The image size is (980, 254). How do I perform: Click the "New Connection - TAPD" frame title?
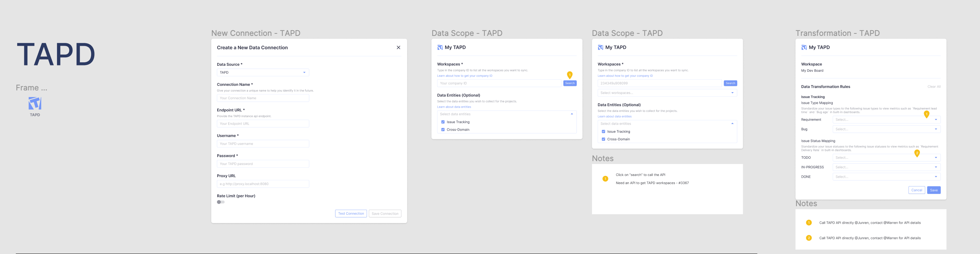[256, 33]
